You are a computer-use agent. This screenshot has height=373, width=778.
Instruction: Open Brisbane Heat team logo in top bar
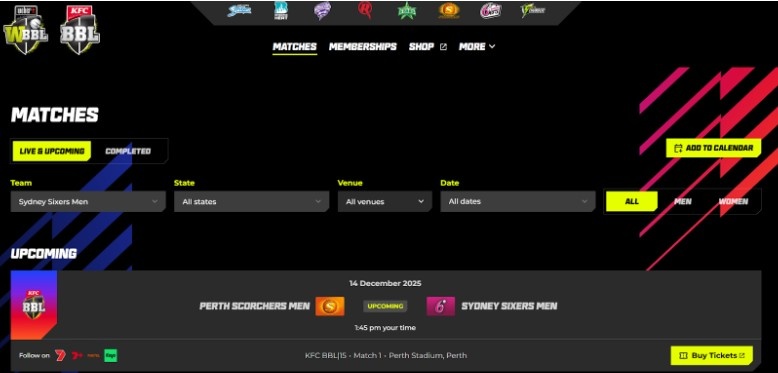coord(281,10)
